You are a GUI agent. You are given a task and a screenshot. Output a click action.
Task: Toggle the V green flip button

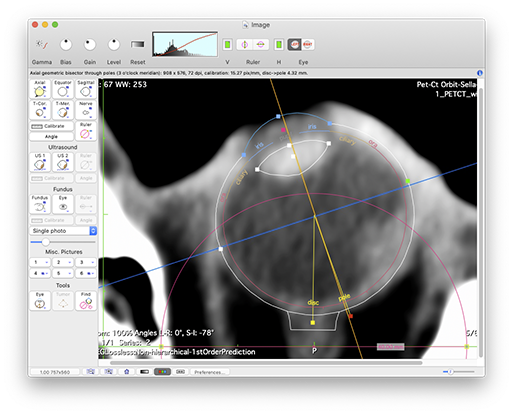point(227,44)
